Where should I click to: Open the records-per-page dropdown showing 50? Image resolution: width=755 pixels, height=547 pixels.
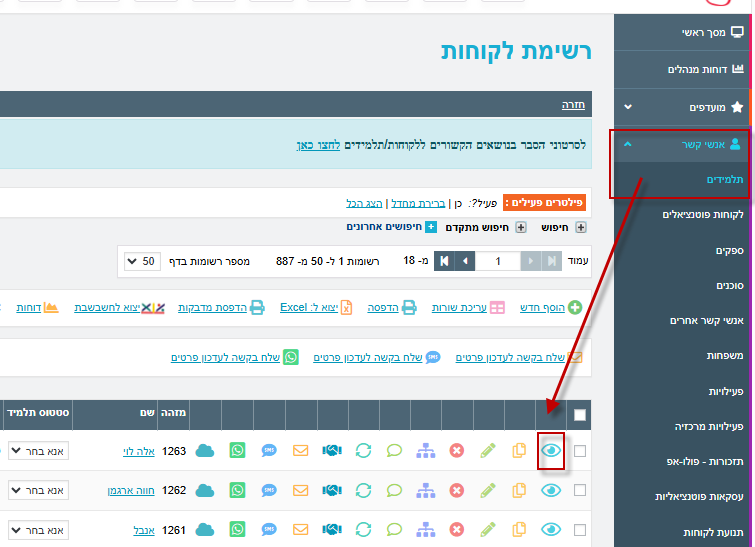tap(143, 261)
